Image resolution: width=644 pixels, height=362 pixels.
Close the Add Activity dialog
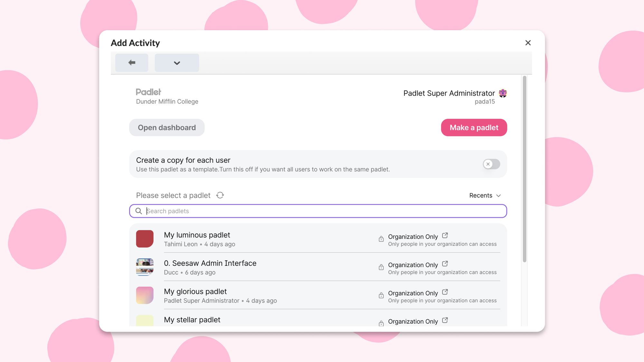(x=528, y=43)
